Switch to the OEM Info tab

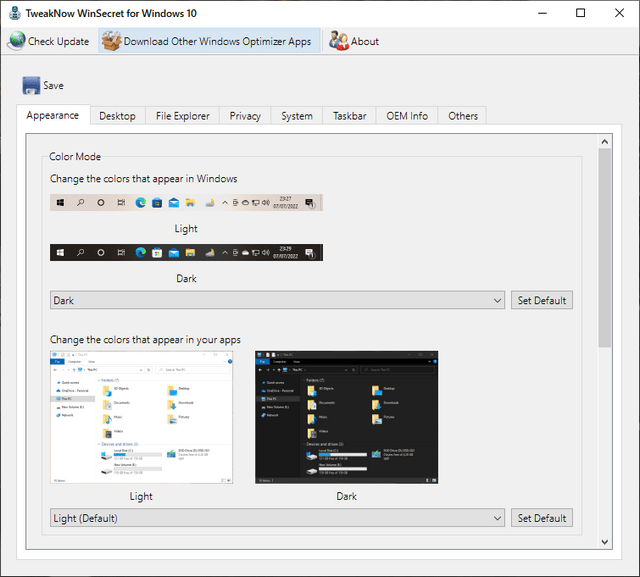(407, 116)
